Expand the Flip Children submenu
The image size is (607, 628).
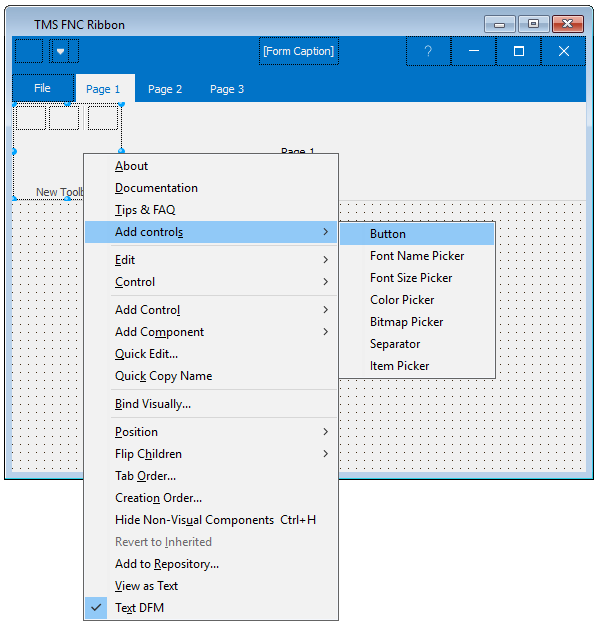tap(212, 454)
